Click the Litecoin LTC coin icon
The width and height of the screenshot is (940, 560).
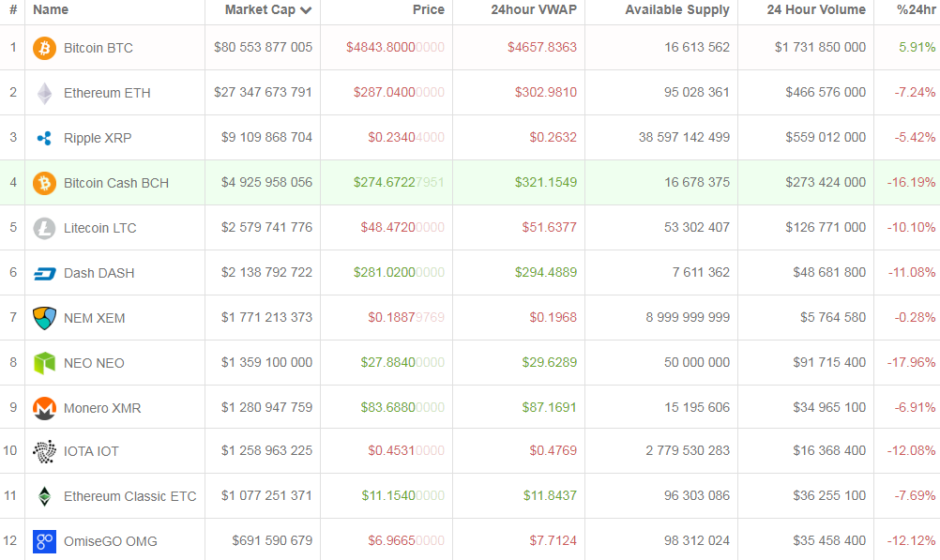coord(44,228)
